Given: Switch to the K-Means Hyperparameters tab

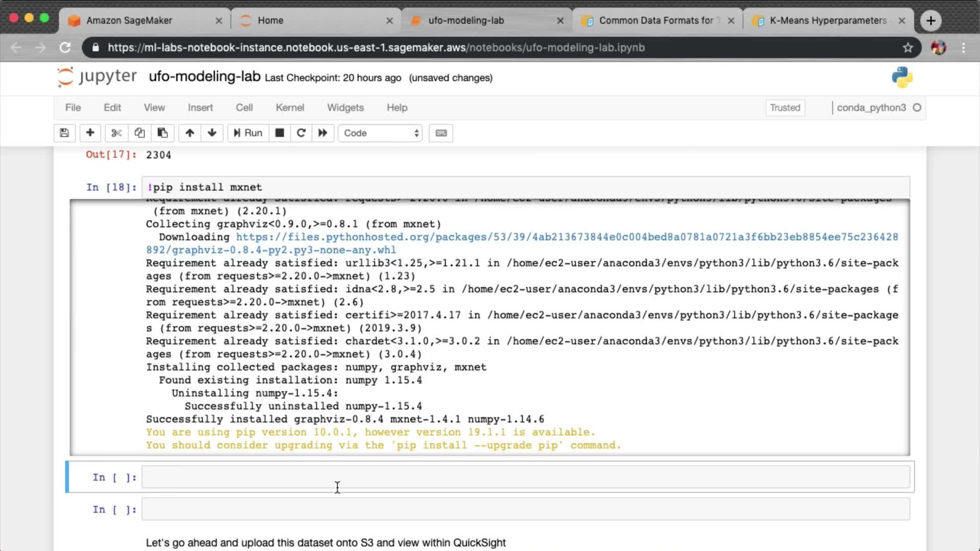Looking at the screenshot, I should tap(827, 20).
